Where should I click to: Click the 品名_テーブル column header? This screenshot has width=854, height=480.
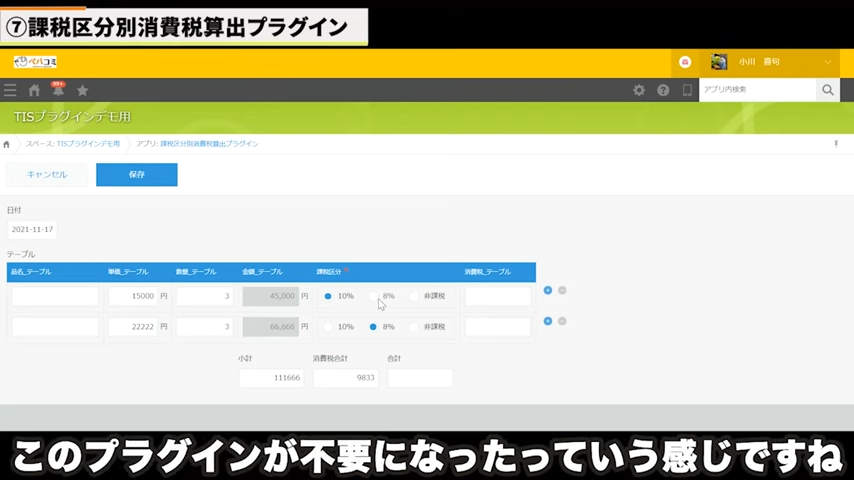pyautogui.click(x=31, y=272)
